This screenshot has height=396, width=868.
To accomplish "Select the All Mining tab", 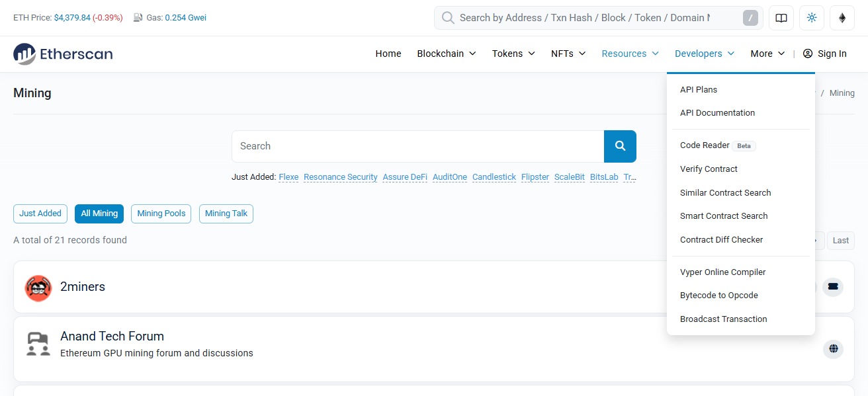I will click(x=99, y=214).
